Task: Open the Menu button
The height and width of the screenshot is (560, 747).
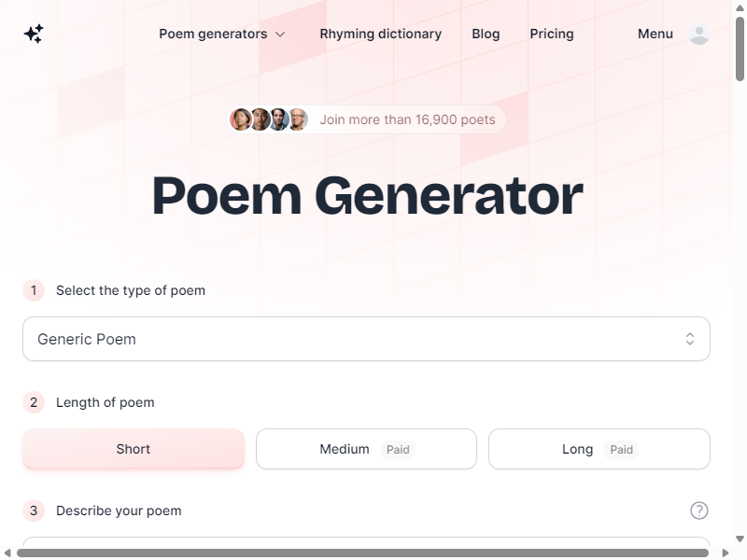Action: coord(655,34)
